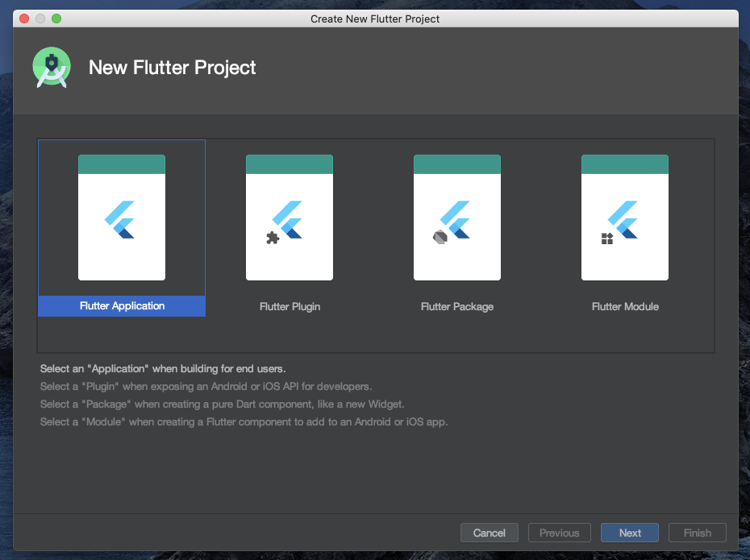Select the Flutter Module template icon
The image size is (750, 560).
625,218
